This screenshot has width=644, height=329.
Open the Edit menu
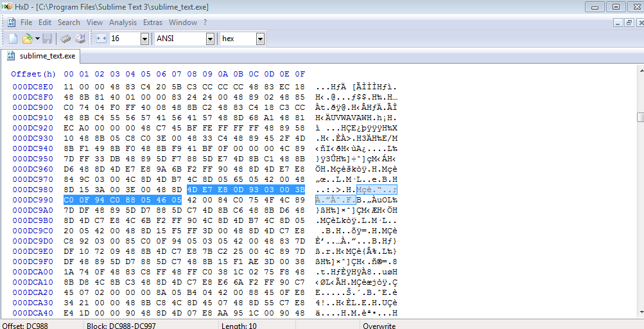tap(45, 22)
